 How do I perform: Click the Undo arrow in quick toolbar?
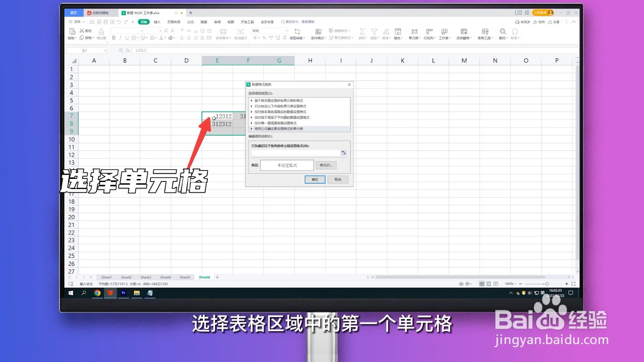point(119,22)
